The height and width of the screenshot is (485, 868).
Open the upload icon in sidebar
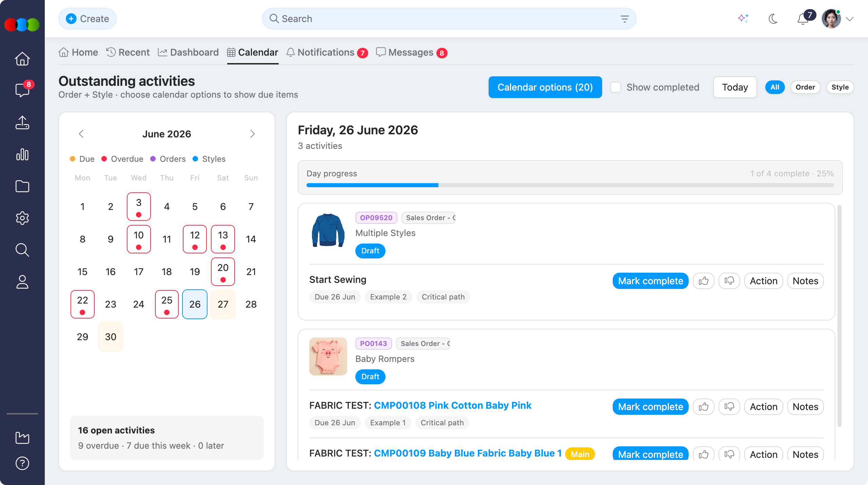[22, 122]
